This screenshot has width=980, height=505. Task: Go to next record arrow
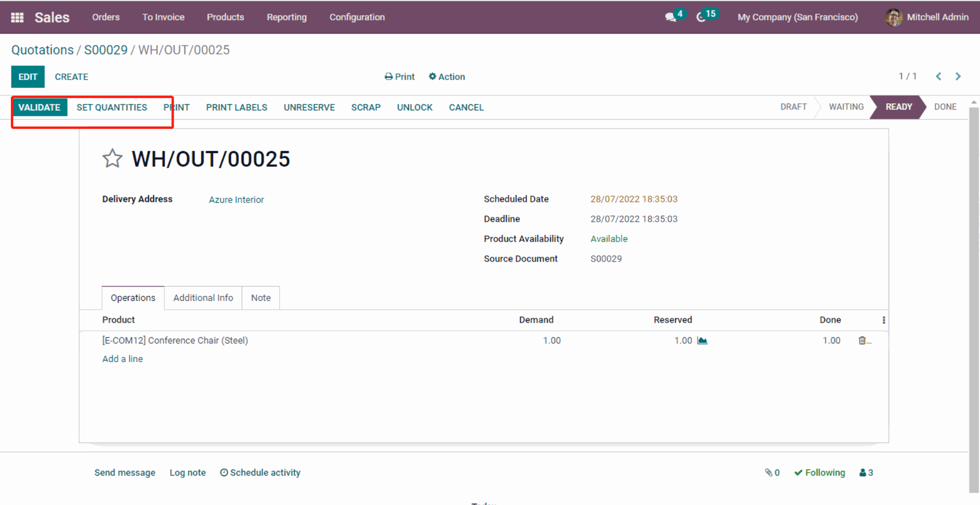tap(958, 77)
